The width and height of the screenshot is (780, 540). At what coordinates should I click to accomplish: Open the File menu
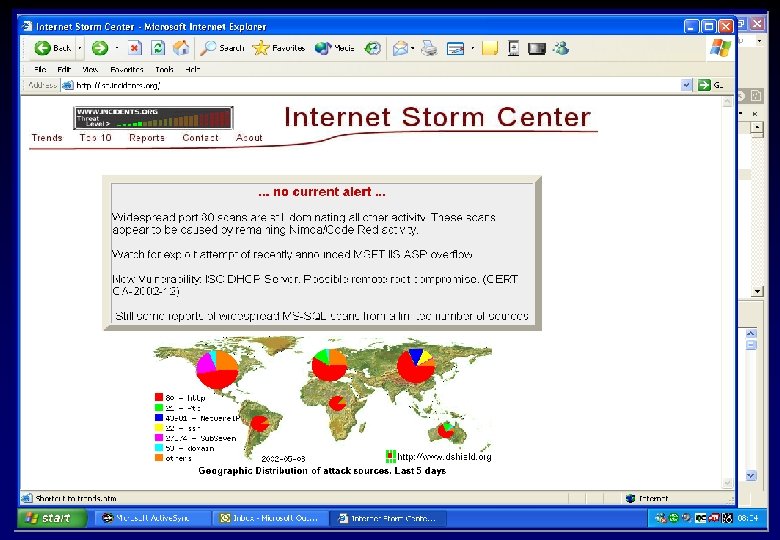(x=40, y=70)
